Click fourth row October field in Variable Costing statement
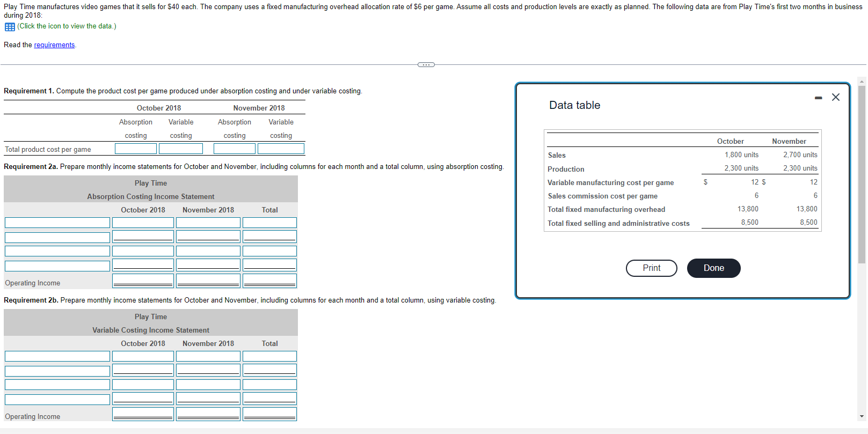 coord(143,399)
